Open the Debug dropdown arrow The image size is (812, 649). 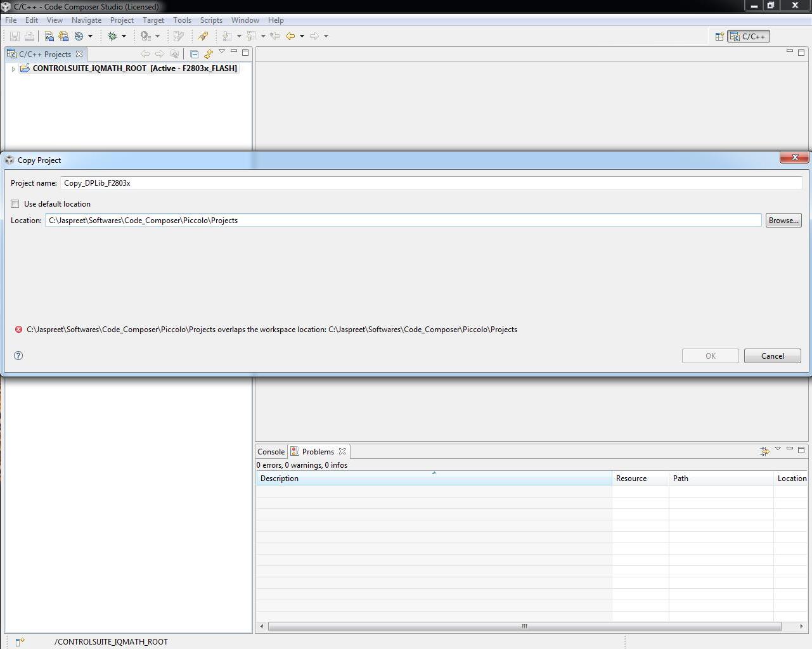click(124, 36)
